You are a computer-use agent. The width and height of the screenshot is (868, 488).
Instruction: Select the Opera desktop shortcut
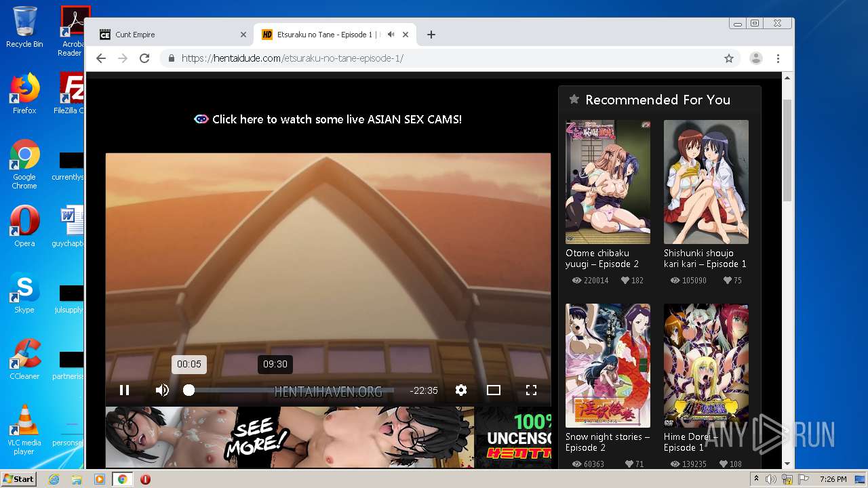(24, 226)
